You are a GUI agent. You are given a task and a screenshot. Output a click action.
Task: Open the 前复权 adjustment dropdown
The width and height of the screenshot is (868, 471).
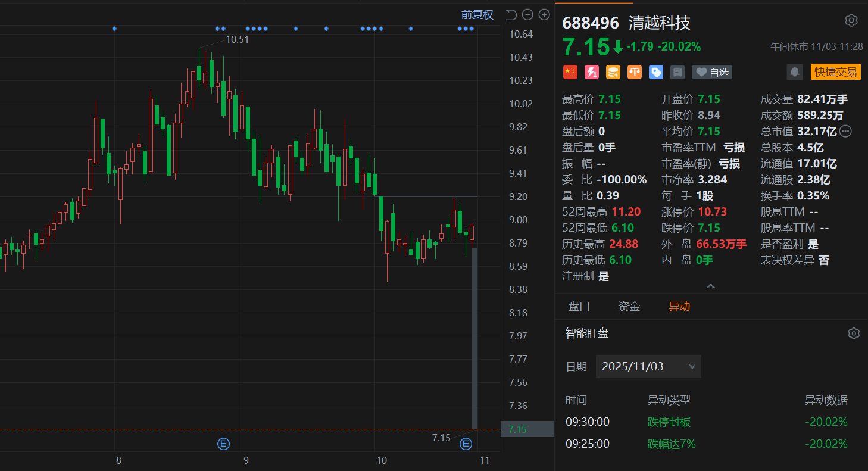477,15
